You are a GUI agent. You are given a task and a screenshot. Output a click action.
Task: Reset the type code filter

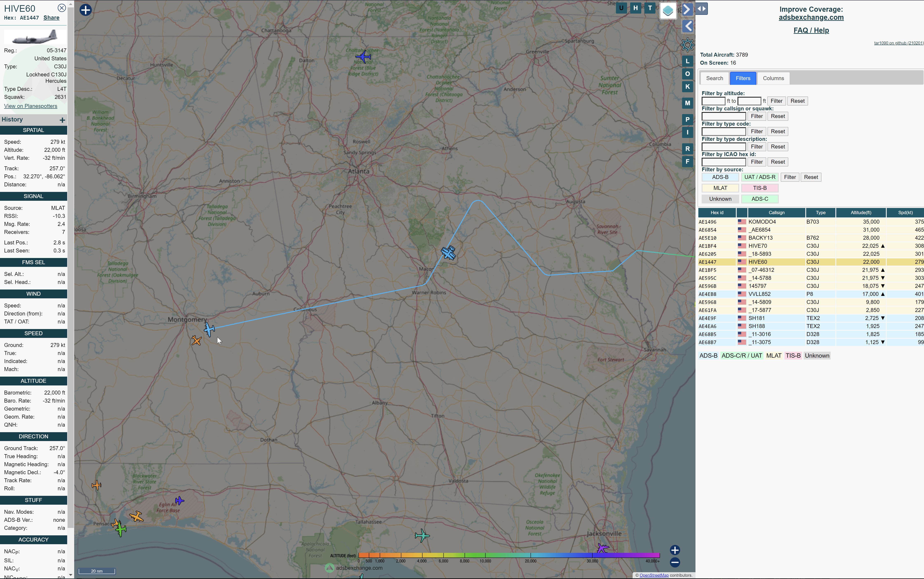[778, 131]
